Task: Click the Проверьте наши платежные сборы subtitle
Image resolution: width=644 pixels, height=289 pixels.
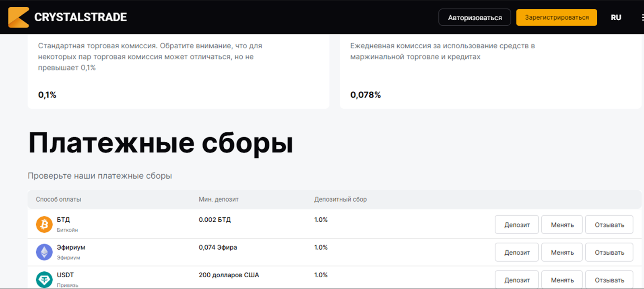Action: [x=100, y=176]
